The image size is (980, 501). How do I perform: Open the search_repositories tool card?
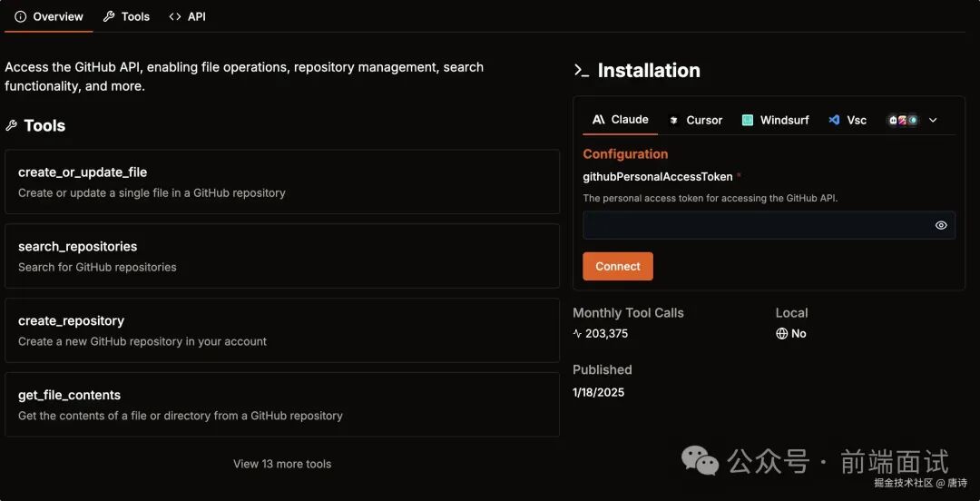[282, 256]
